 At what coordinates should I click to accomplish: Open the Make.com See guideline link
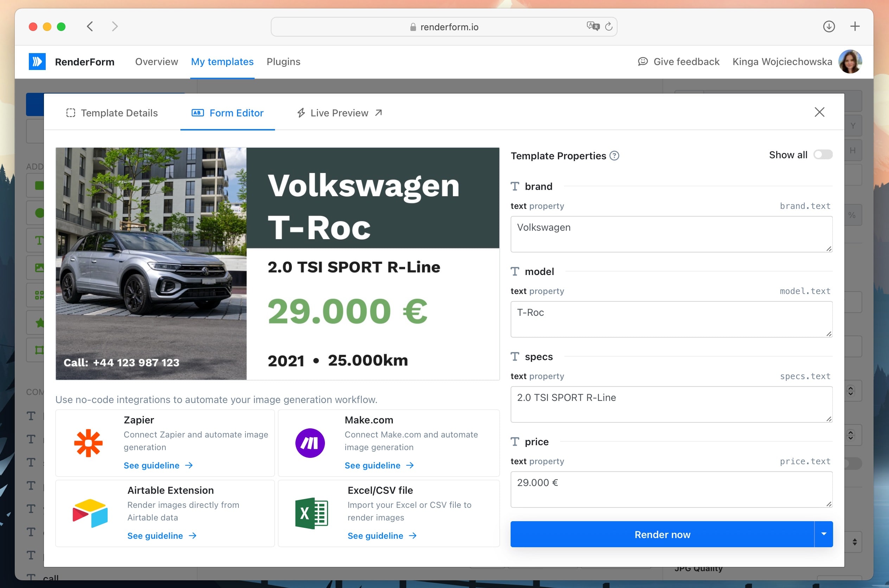[379, 465]
